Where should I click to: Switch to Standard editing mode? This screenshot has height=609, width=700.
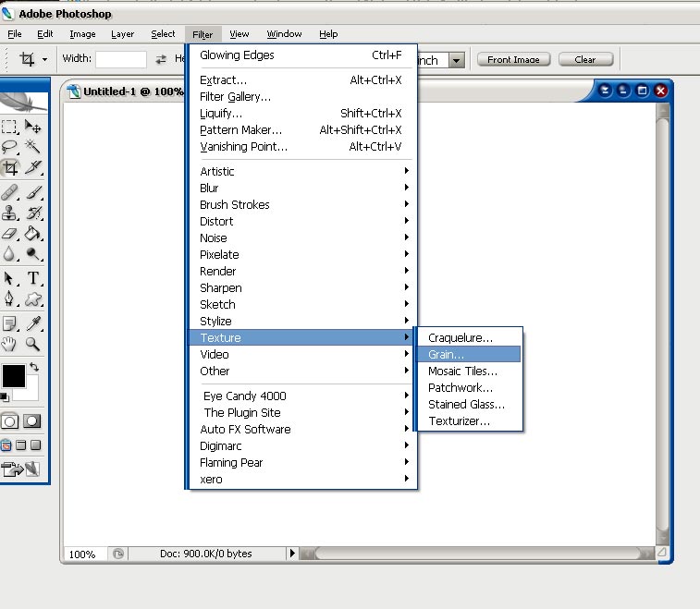[x=10, y=421]
